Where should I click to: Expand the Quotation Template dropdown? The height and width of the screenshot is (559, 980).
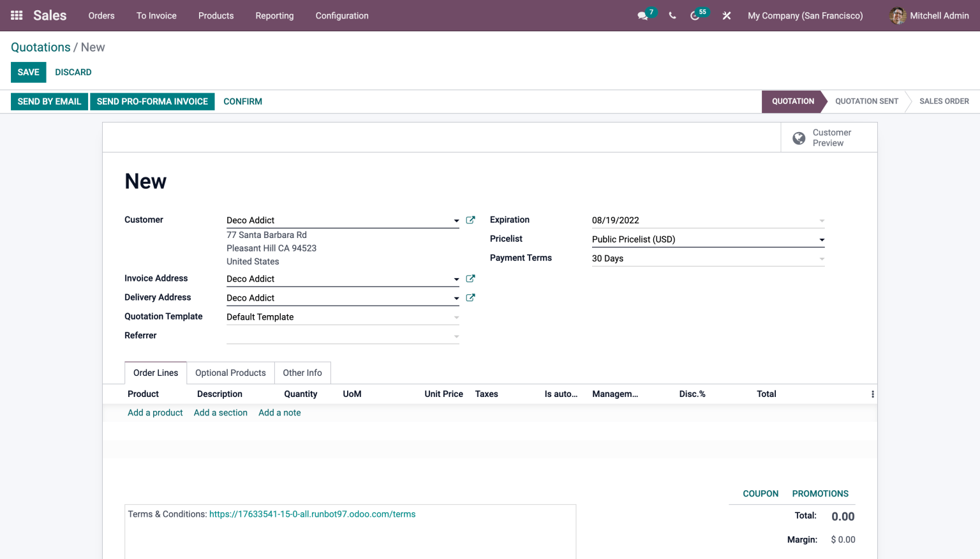[456, 317]
